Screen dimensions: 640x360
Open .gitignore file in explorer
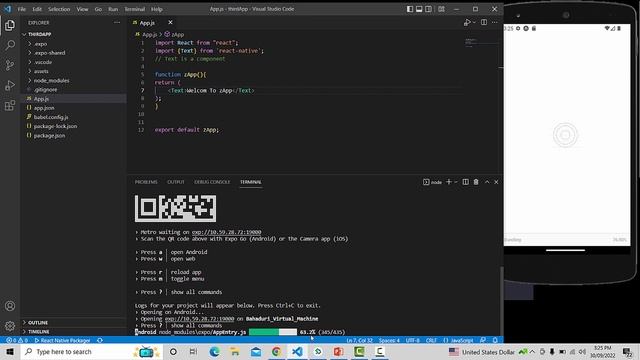tap(73, 89)
